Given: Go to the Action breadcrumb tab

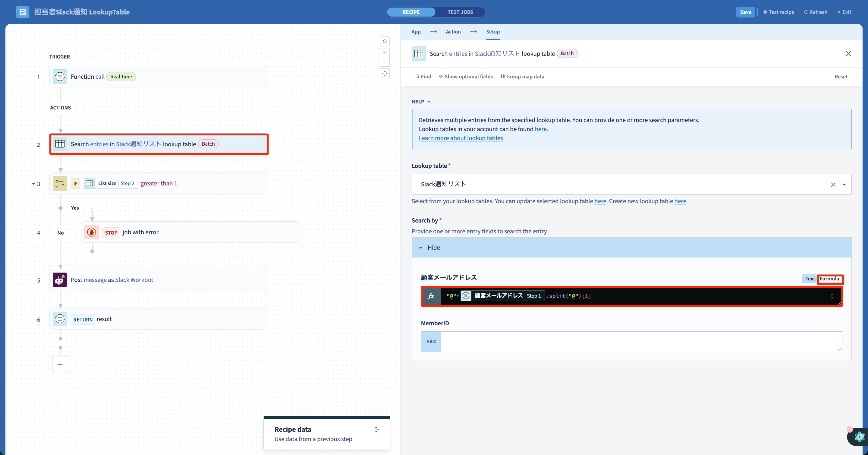Looking at the screenshot, I should point(453,32).
